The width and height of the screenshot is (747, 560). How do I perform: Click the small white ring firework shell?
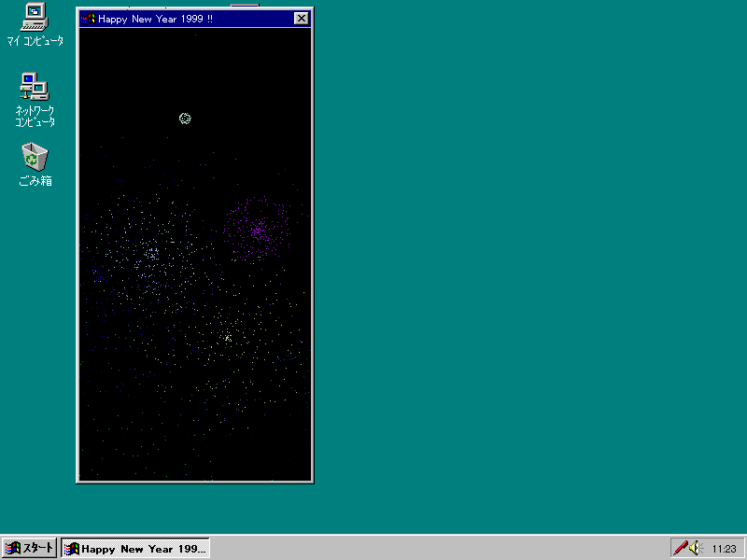(x=185, y=119)
